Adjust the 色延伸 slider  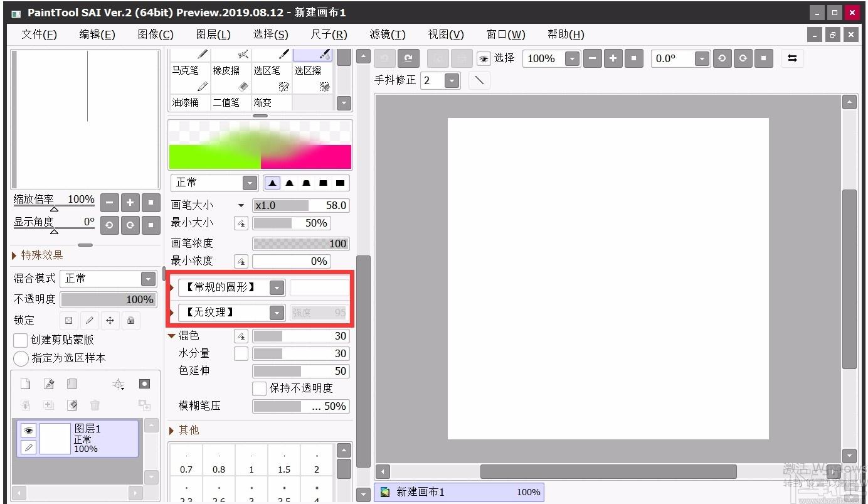point(300,371)
